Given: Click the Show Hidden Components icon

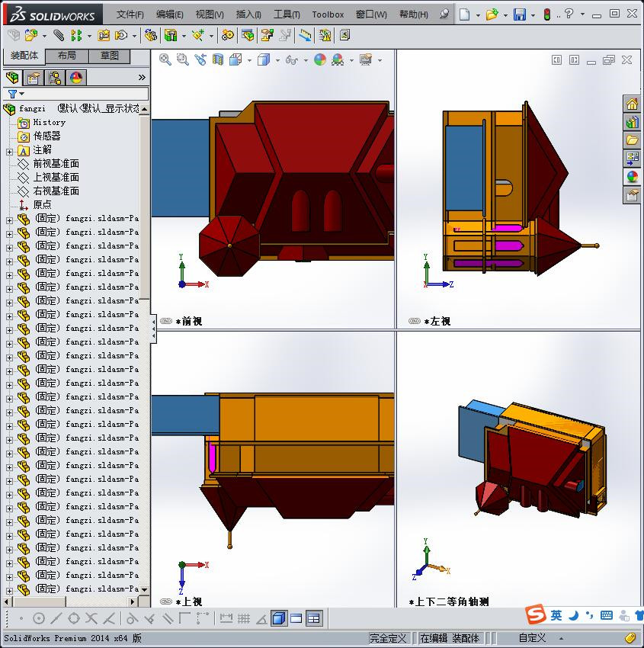Looking at the screenshot, I should point(150,36).
